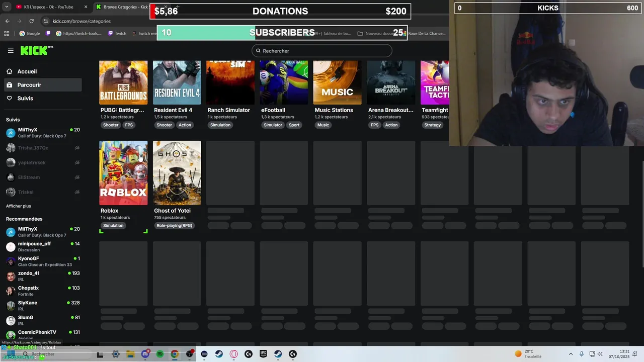The height and width of the screenshot is (362, 644).
Task: Click the Music tag under Music Stations
Action: [x=323, y=125]
